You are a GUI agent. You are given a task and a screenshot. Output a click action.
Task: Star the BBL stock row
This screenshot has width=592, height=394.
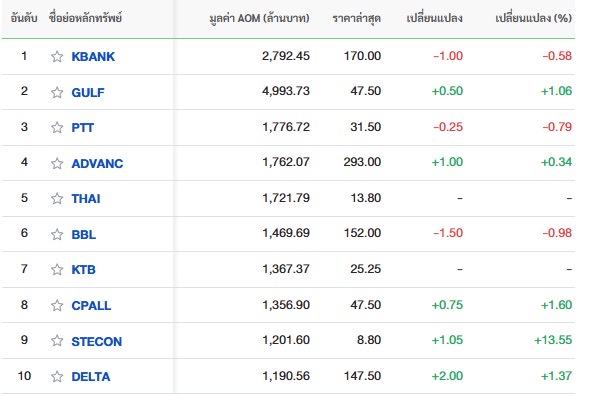(x=57, y=234)
